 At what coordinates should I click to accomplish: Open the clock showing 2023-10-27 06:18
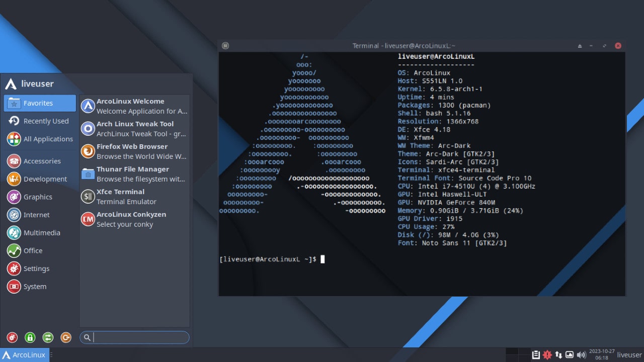(x=602, y=355)
